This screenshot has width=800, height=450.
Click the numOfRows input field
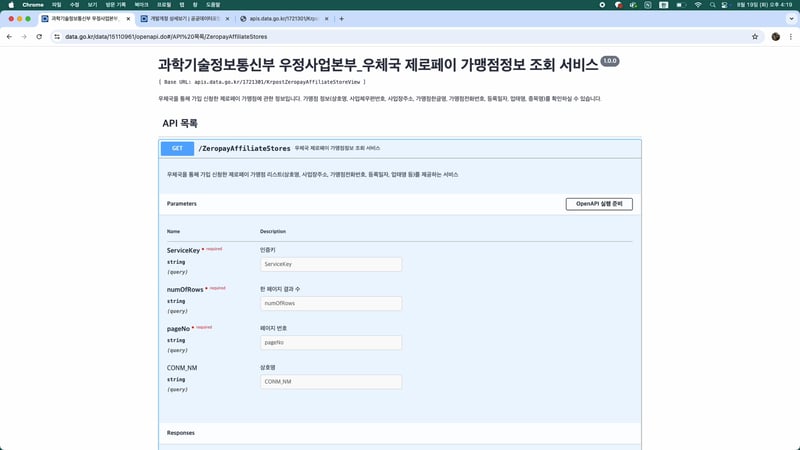pos(330,303)
